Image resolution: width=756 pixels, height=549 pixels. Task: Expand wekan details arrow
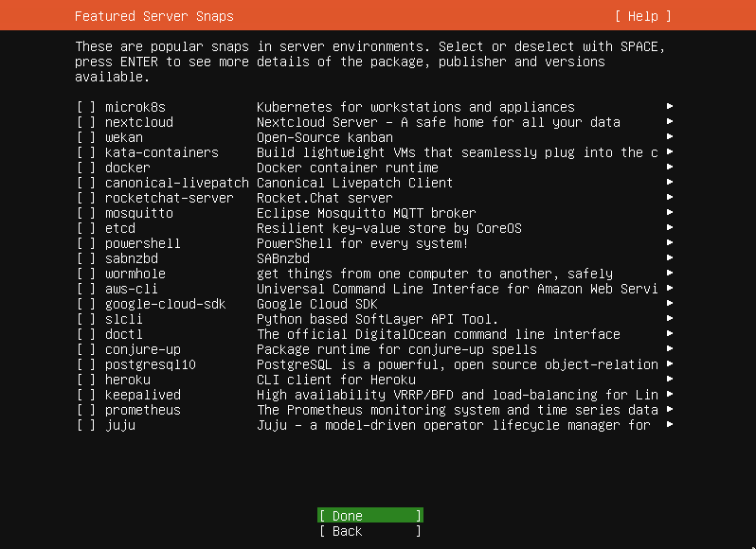coord(670,136)
